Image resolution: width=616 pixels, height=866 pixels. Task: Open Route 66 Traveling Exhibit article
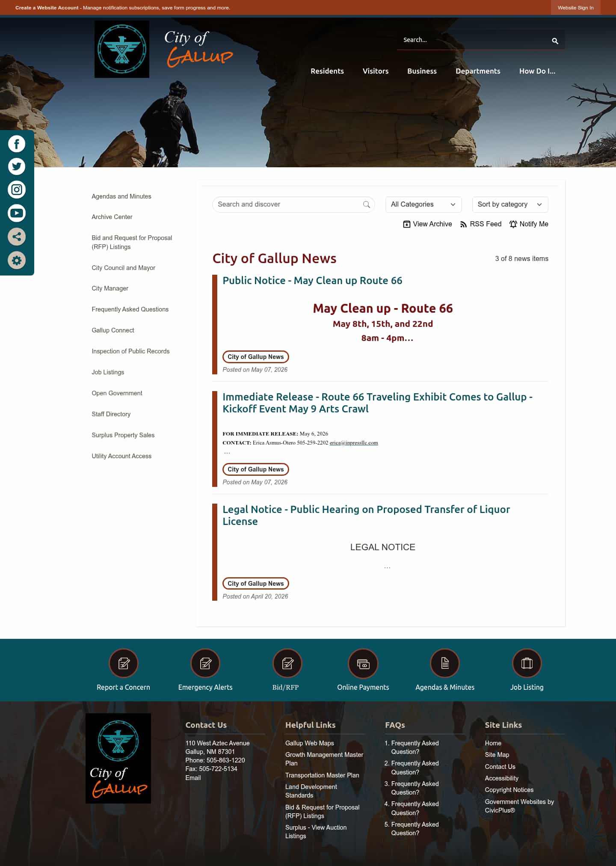[377, 403]
